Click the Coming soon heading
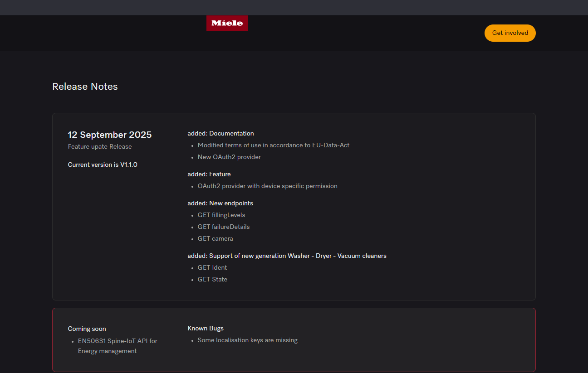Screen dimensions: 588x373 [x=87, y=329]
